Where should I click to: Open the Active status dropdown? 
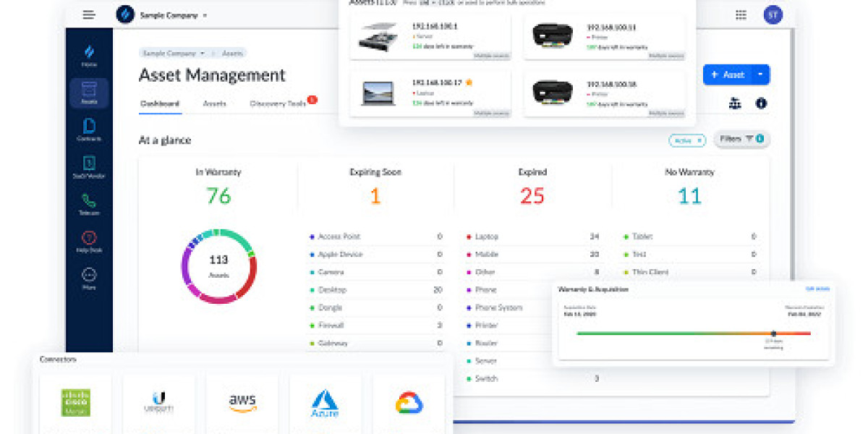(687, 140)
